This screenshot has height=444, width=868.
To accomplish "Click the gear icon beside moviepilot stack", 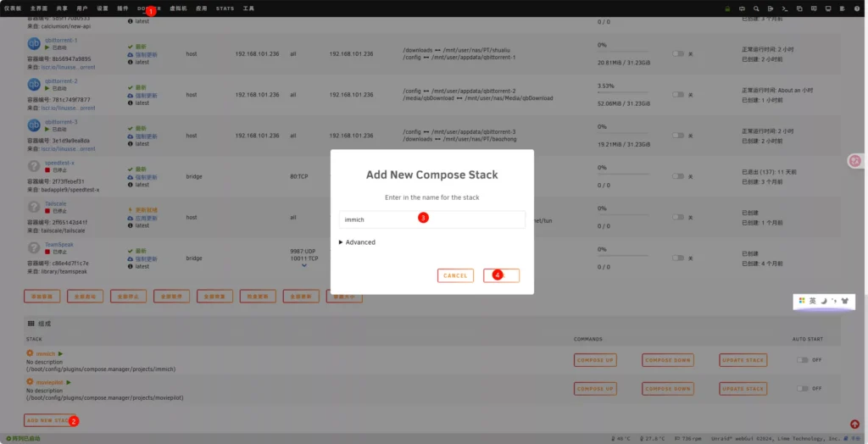I will click(x=30, y=382).
